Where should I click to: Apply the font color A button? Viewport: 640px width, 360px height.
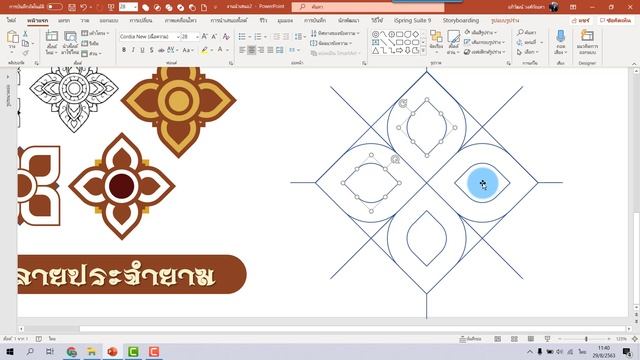(220, 50)
